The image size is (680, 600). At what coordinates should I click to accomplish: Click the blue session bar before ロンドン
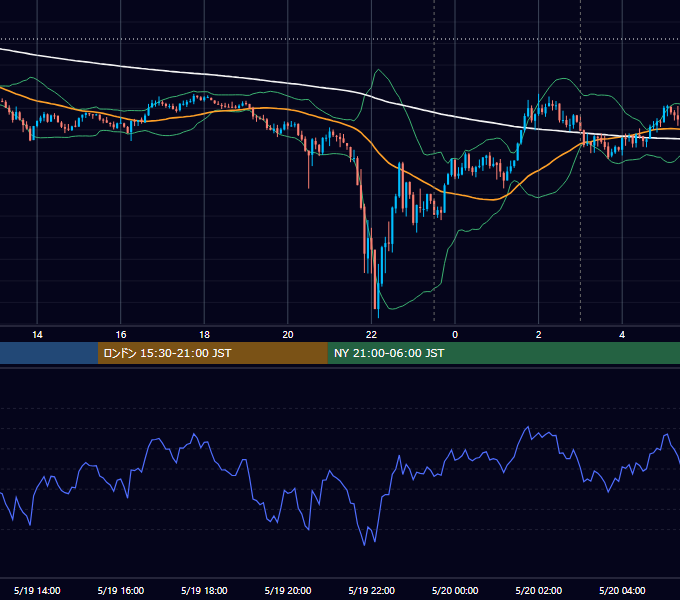(49, 353)
